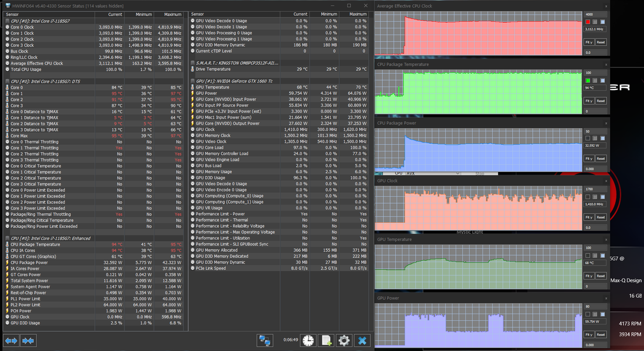Screen dimensions: 644x351
Task: Click the Current column header in left panel
Action: pyautogui.click(x=109, y=15)
